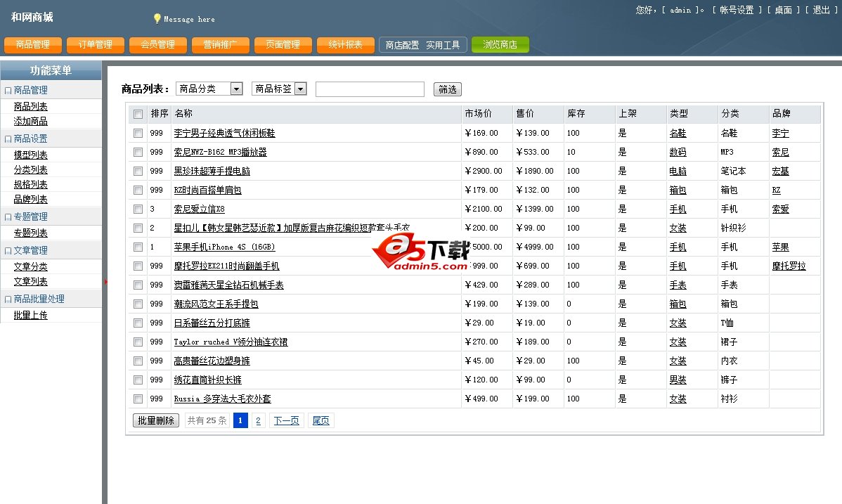Open the 页面管理 top menu tab
This screenshot has height=504, width=842.
pyautogui.click(x=283, y=44)
